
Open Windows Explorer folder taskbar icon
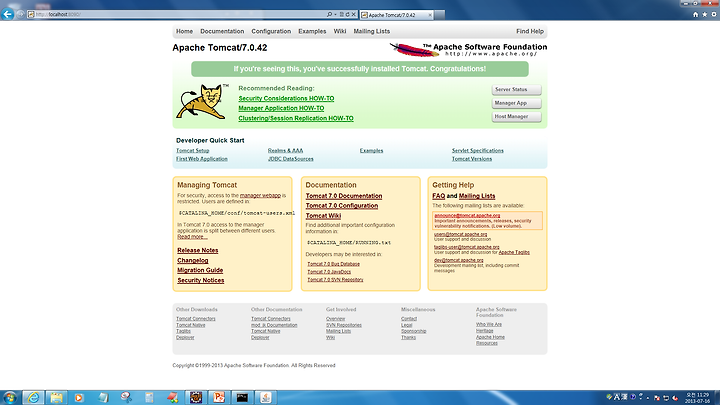pyautogui.click(x=56, y=397)
